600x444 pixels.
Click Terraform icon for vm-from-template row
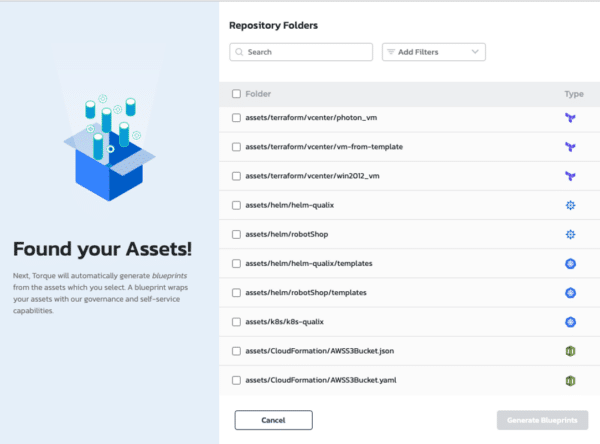(x=570, y=147)
